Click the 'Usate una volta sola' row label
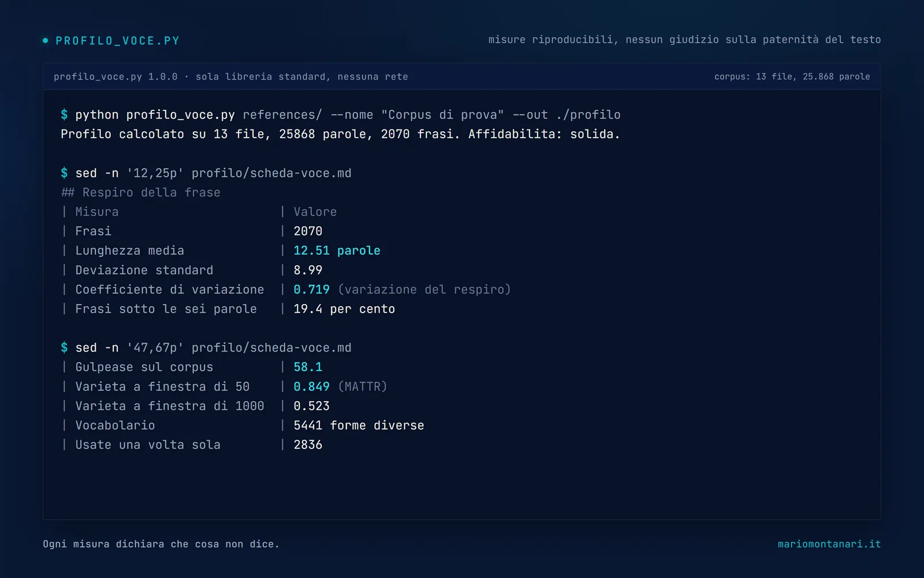Screen dimensions: 924x578 pos(148,444)
